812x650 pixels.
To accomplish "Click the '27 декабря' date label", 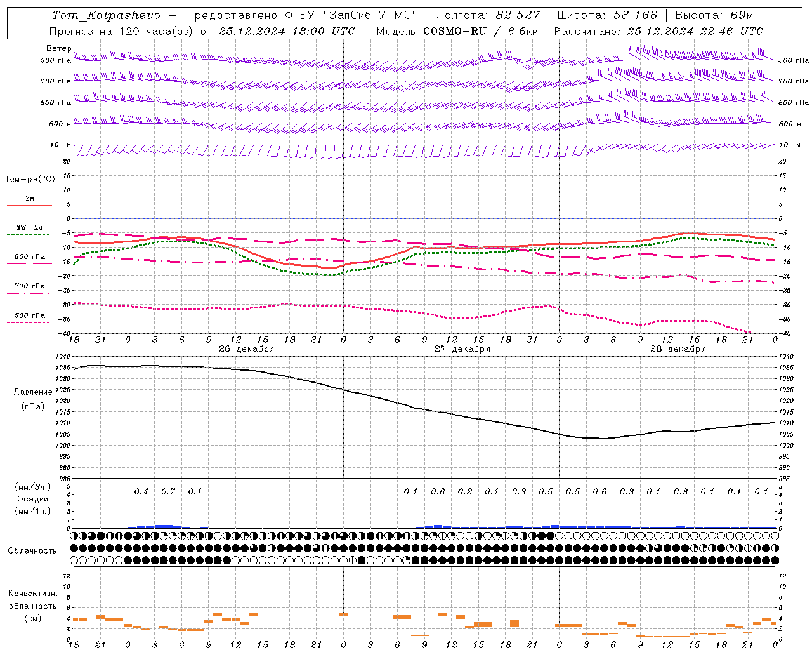I will tap(462, 349).
